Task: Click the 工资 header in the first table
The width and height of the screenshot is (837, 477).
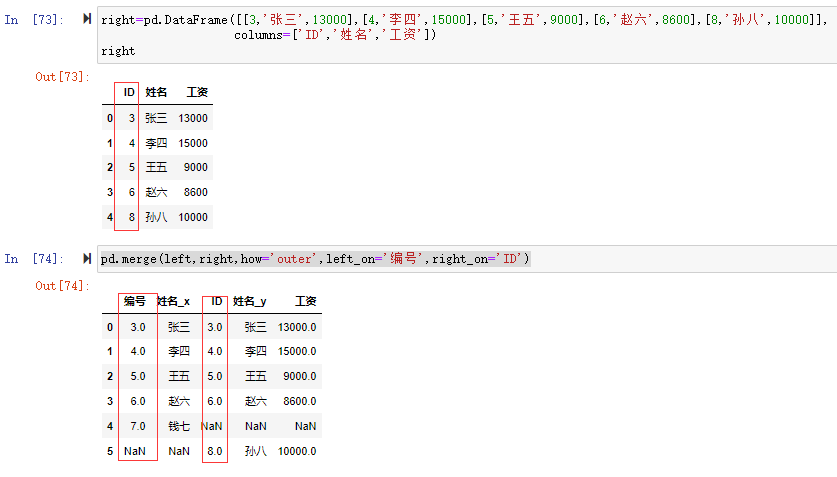Action: (196, 92)
